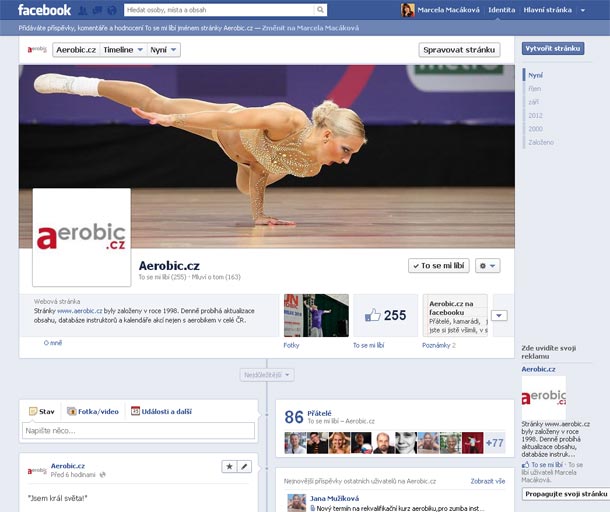Open the gear settings dropdown
This screenshot has width=610, height=512.
[x=487, y=266]
